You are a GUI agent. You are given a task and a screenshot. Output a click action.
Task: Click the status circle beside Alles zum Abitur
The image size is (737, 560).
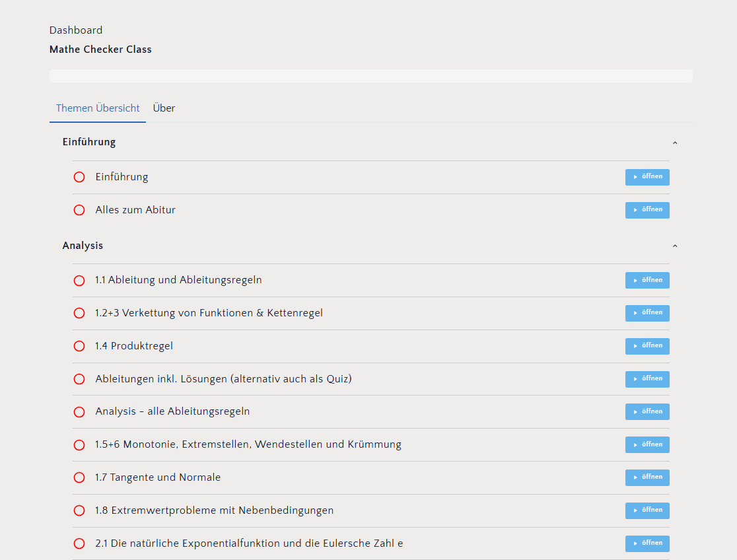pos(79,210)
